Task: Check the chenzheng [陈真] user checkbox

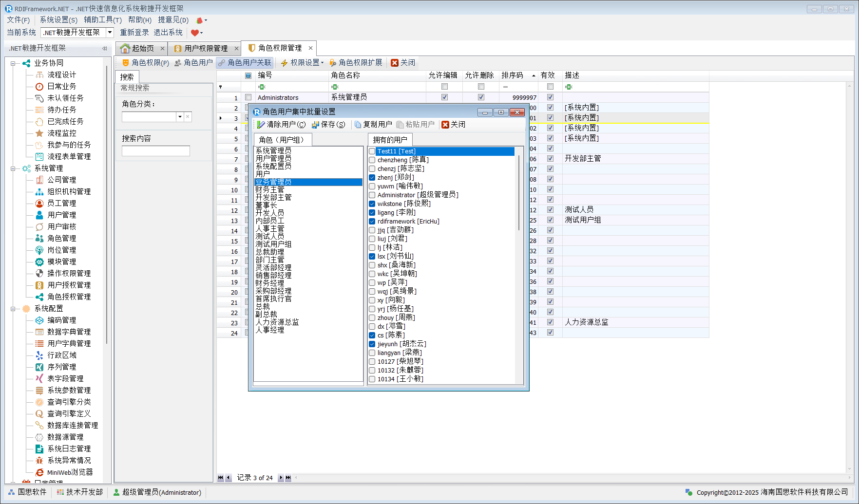Action: 372,160
